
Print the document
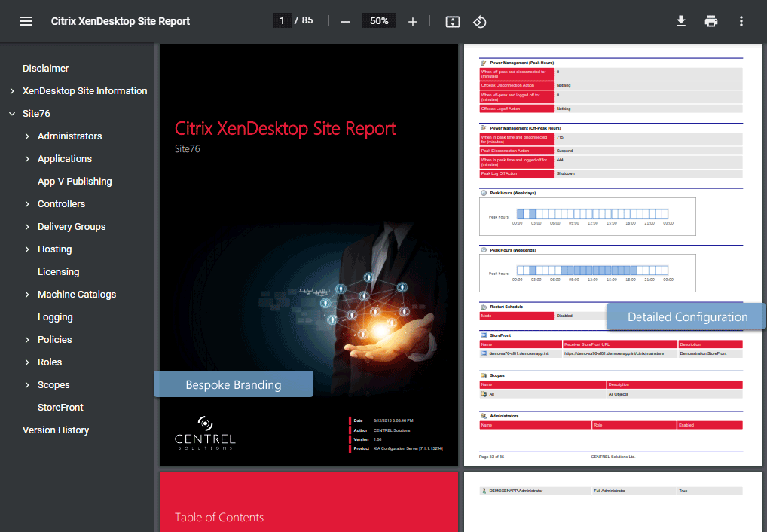coord(711,21)
